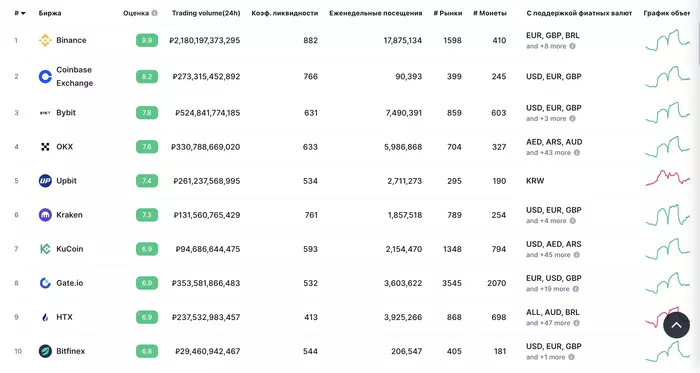This screenshot has height=373, width=700.
Task: Click info icon next to Оценка header
Action: (x=154, y=13)
